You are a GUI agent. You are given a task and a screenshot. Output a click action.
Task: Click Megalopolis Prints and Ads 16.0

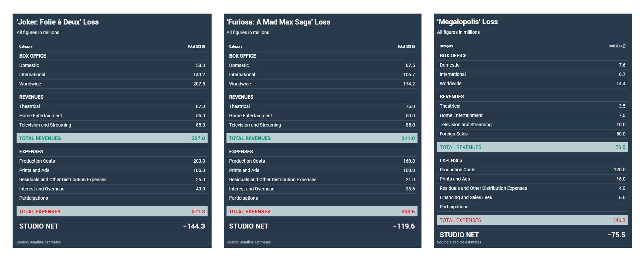click(621, 179)
